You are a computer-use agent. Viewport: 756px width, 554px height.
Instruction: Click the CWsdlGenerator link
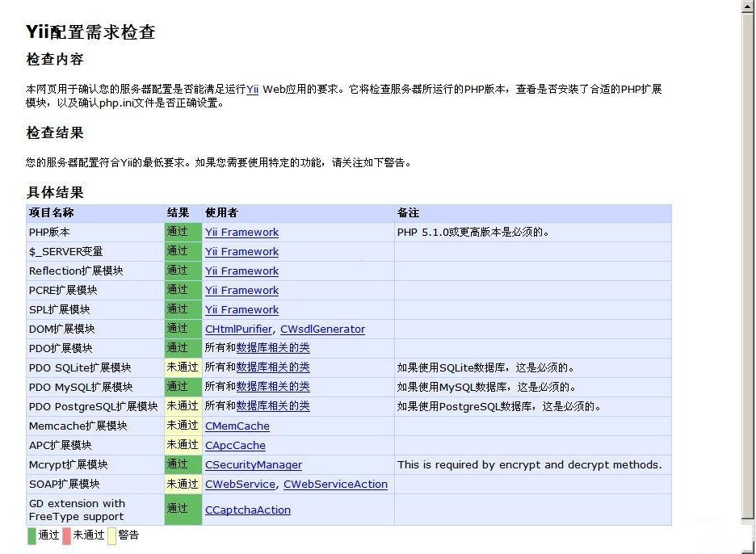point(322,329)
